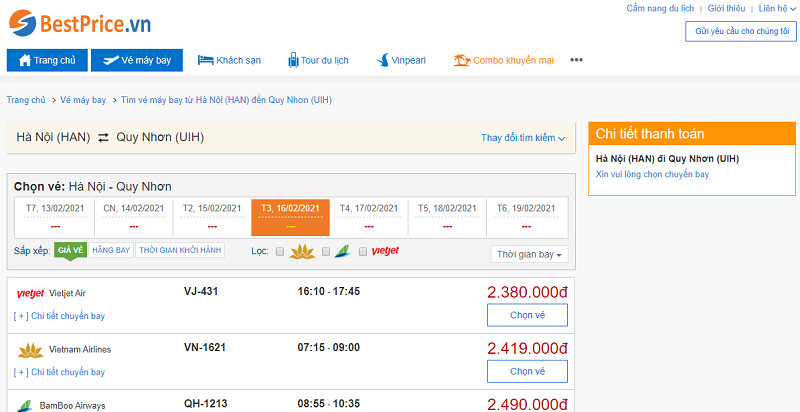Image resolution: width=800 pixels, height=412 pixels.
Task: Click Xin vui lòng chọn chuyến bay
Action: (x=652, y=174)
